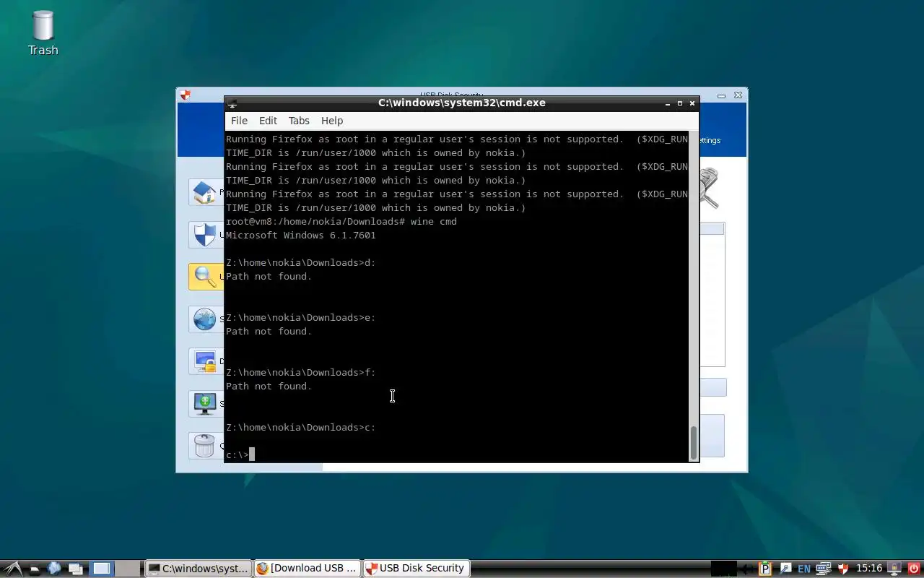924x578 pixels.
Task: Switch to the Download USB Firefox taskbar button
Action: click(307, 569)
